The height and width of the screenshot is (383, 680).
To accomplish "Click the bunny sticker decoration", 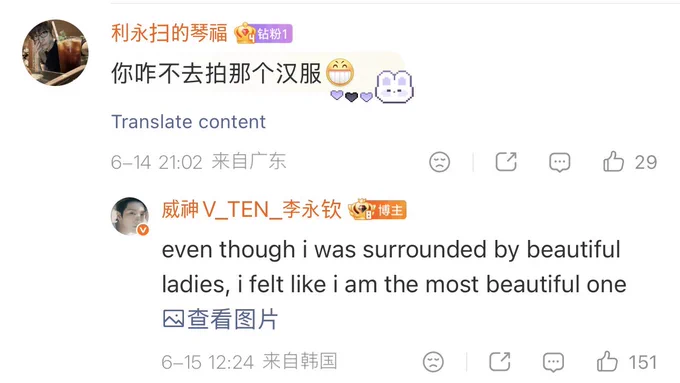I will [394, 87].
